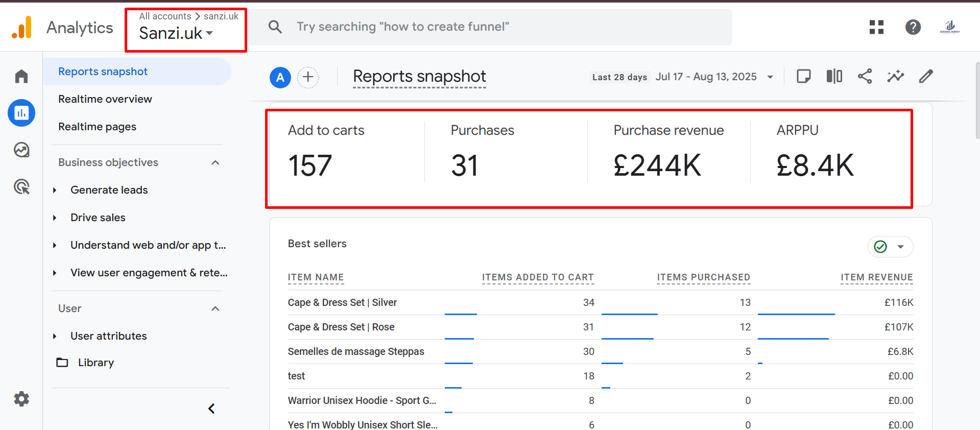Collapse the Business objectives section
The image size is (980, 430).
[x=215, y=162]
